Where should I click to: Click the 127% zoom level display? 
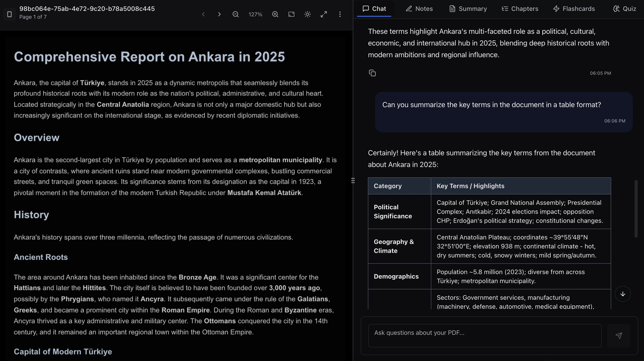255,15
